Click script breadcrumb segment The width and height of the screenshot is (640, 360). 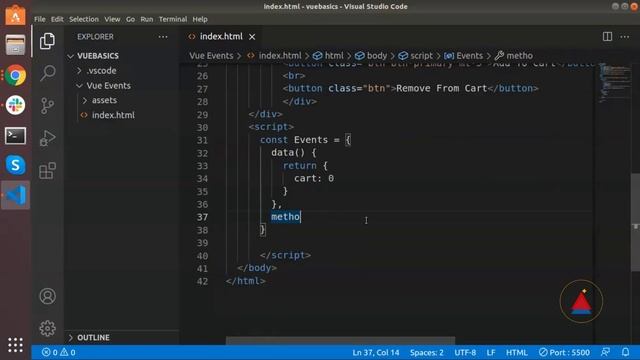[x=421, y=56]
